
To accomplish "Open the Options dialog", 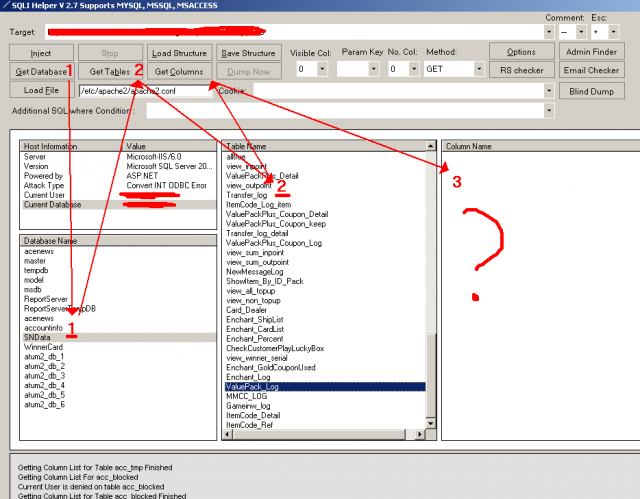I will 521,51.
